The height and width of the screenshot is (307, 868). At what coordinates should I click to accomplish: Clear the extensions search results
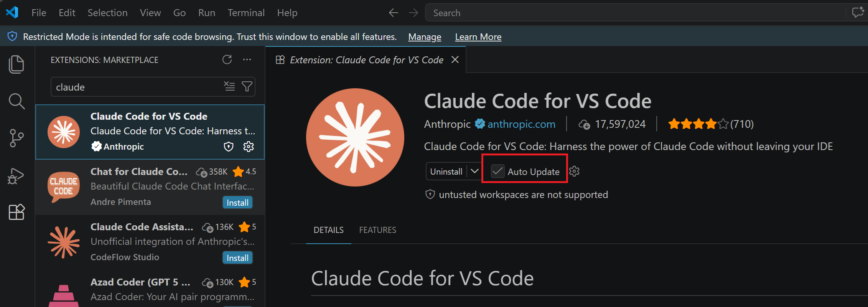(229, 86)
